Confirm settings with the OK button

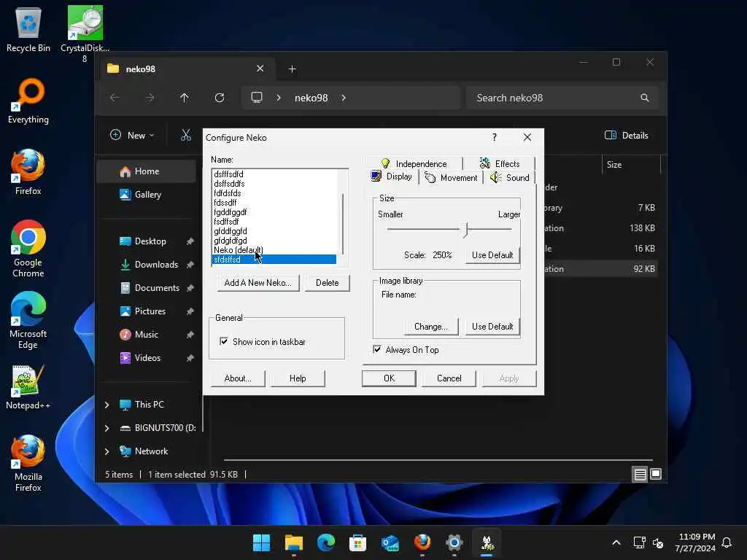tap(389, 378)
